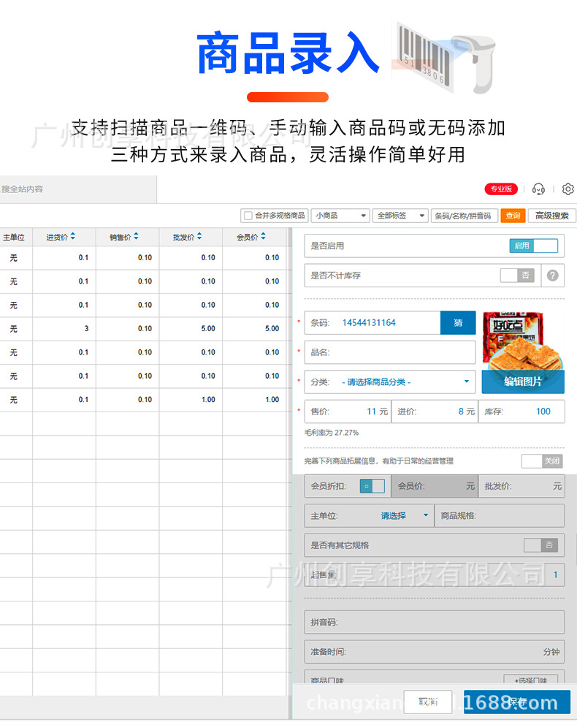Toggle the 是否有其它规格 switch
577x728 pixels.
(540, 545)
